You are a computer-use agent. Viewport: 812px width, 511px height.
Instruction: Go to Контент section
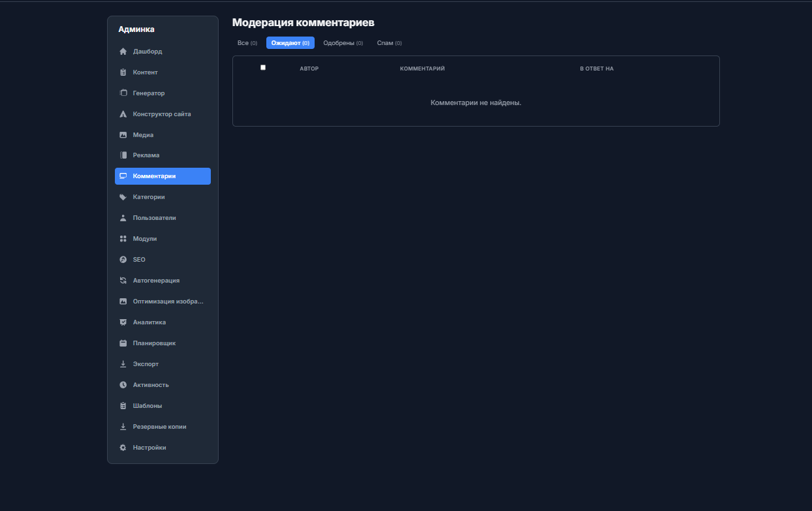163,72
